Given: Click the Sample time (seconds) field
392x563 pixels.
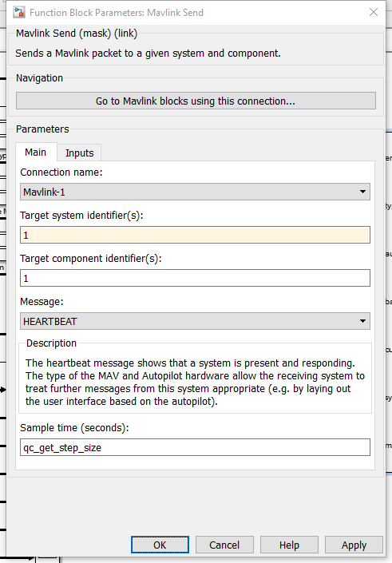Looking at the screenshot, I should [x=195, y=447].
